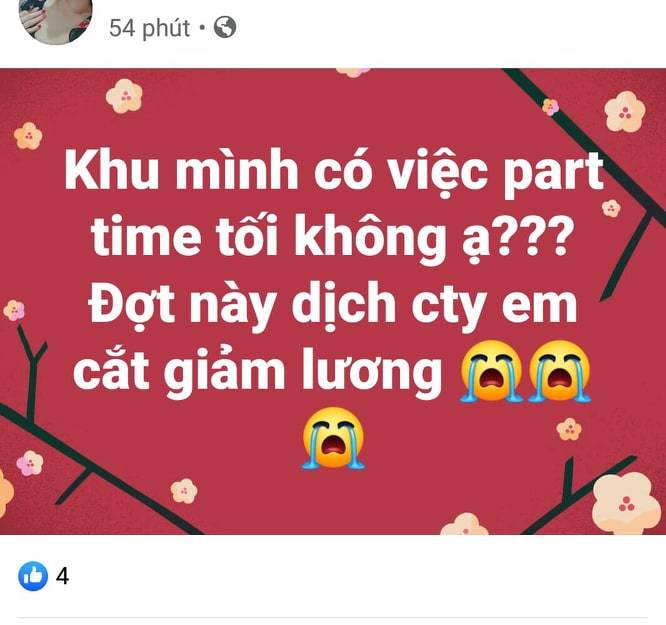Click the text line "time tối không ạ???"

tap(330, 237)
